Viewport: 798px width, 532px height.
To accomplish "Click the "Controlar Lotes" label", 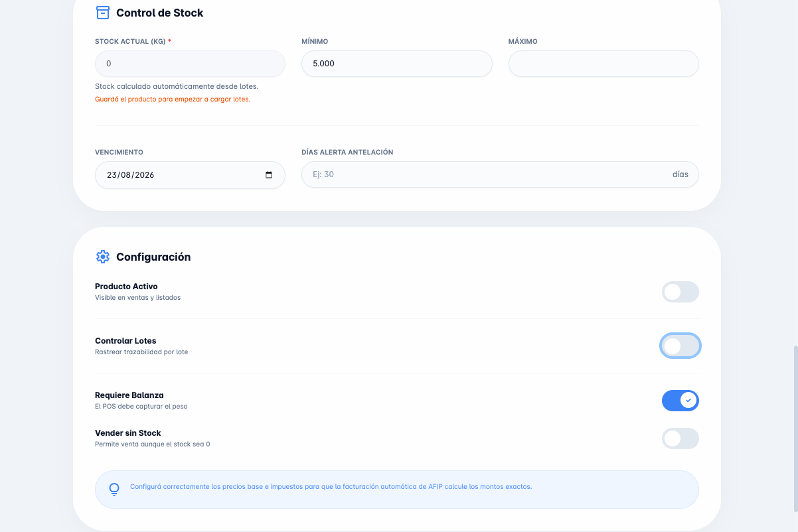I will (x=125, y=341).
